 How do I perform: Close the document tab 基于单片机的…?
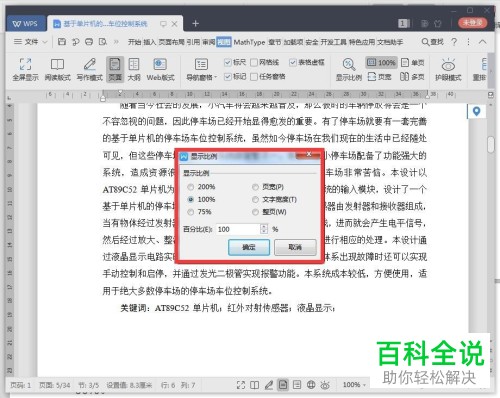point(174,24)
